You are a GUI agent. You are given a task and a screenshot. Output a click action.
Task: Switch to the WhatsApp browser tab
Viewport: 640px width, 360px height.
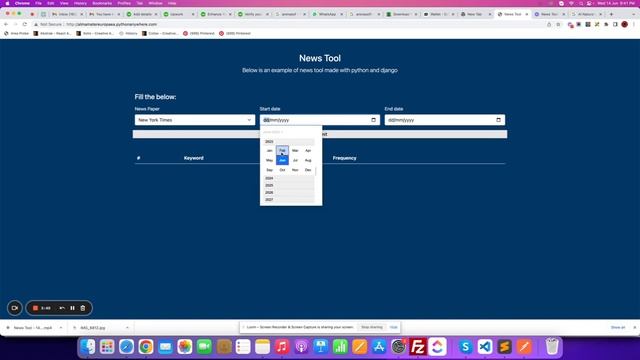pyautogui.click(x=327, y=14)
